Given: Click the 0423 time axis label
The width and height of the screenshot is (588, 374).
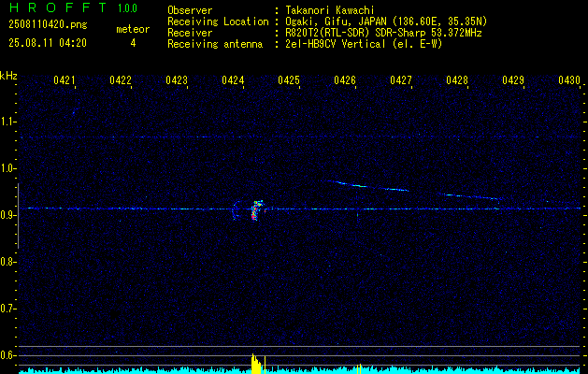Looking at the screenshot, I should point(177,79).
